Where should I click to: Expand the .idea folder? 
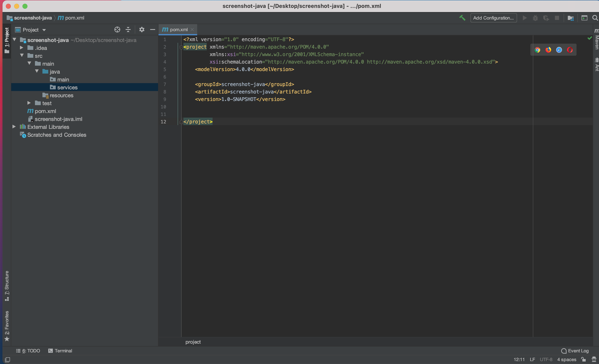(x=22, y=48)
